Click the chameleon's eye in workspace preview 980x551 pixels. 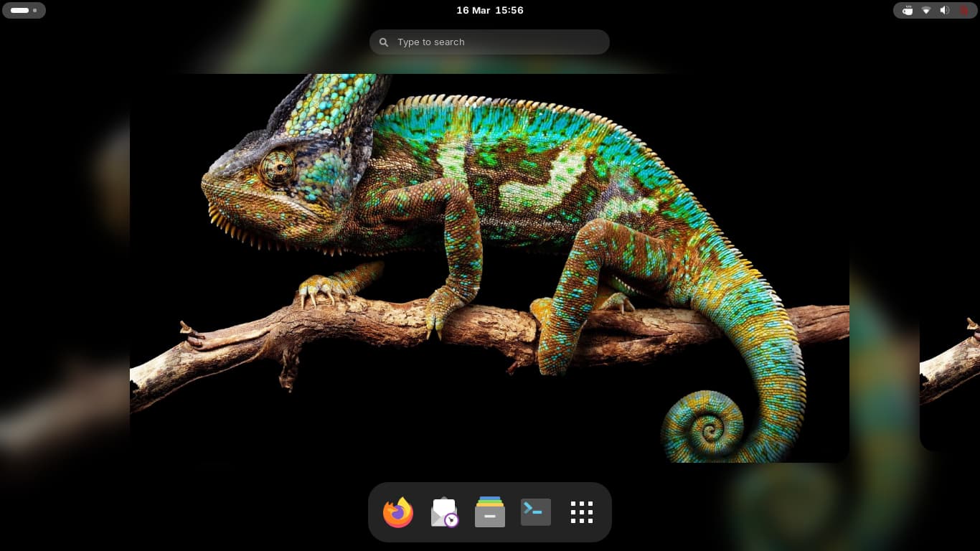click(x=278, y=169)
